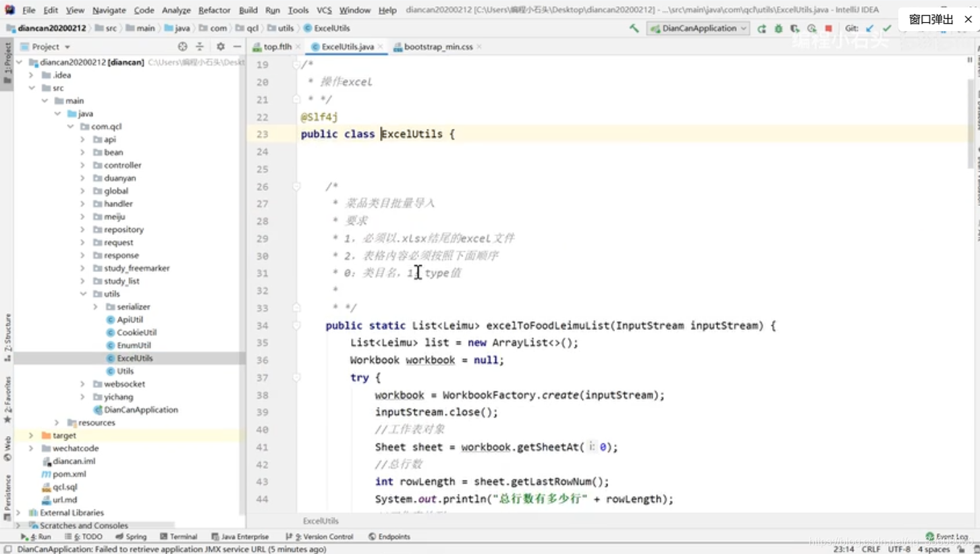Select DianCanApplication class in project tree
Viewport: 980px width, 554px height.
140,410
